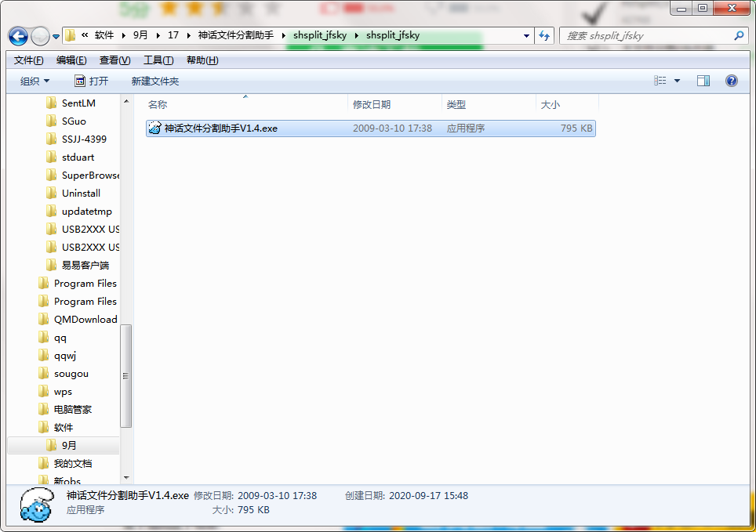Click the qqwj folder icon

click(43, 355)
